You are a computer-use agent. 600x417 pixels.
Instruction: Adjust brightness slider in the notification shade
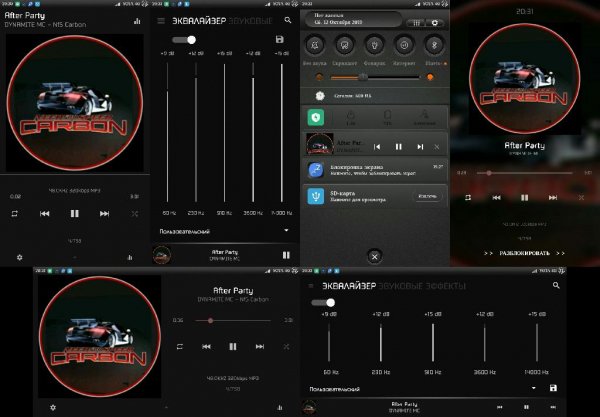[x=375, y=77]
